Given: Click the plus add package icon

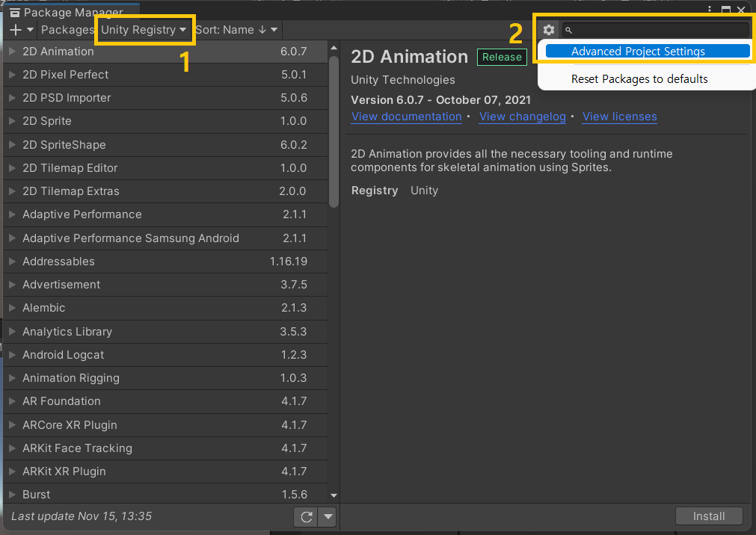Looking at the screenshot, I should tap(16, 30).
